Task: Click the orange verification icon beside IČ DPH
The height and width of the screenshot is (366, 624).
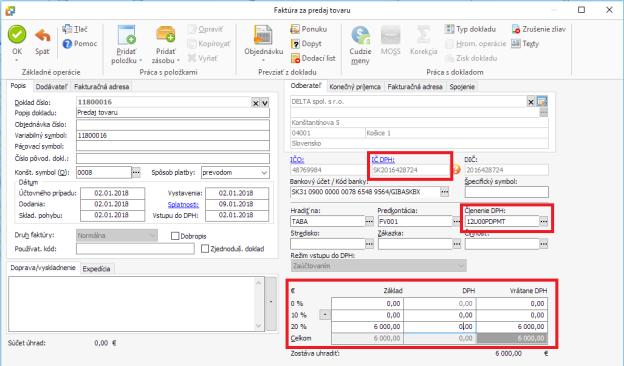Action: (x=456, y=169)
